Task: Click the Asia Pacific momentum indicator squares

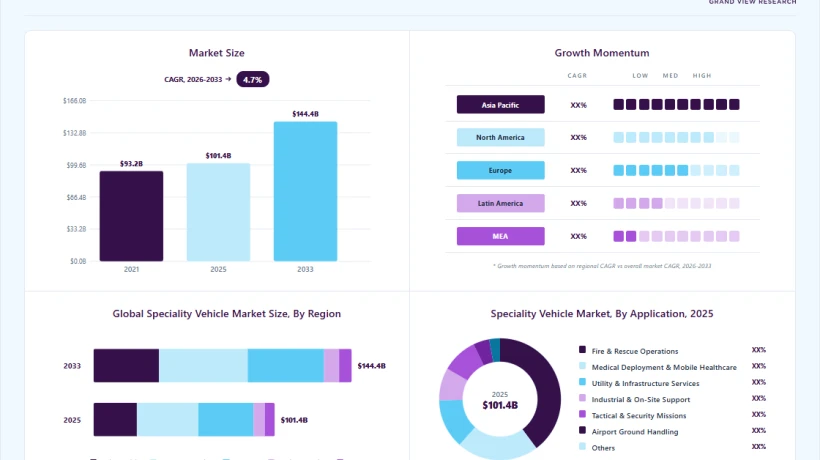Action: [x=676, y=105]
